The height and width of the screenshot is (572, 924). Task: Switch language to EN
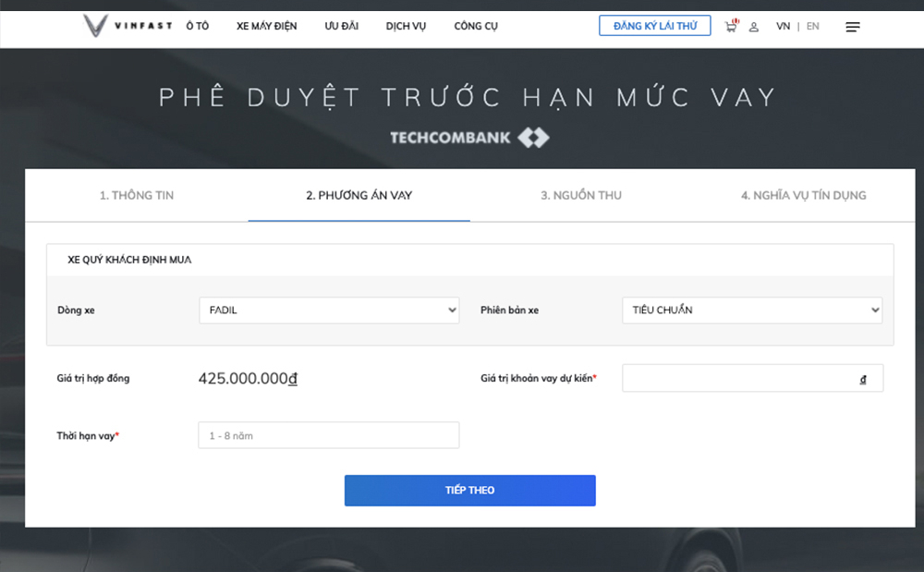pyautogui.click(x=812, y=26)
